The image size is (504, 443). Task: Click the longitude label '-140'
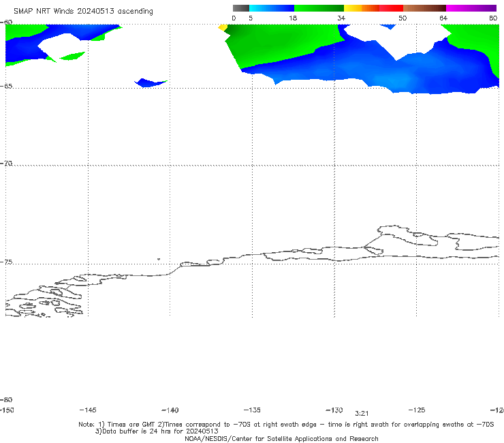[170, 410]
